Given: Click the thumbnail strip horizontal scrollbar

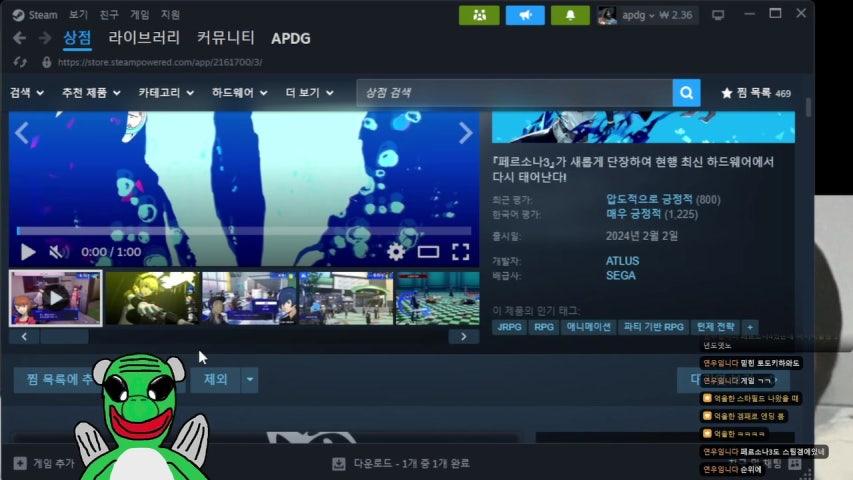Looking at the screenshot, I should 65,337.
